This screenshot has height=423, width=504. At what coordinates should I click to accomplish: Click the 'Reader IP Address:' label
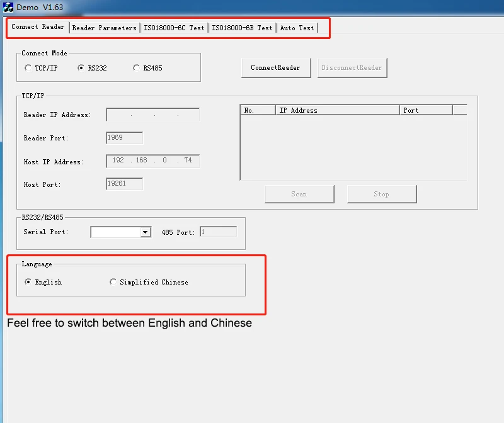tap(57, 115)
